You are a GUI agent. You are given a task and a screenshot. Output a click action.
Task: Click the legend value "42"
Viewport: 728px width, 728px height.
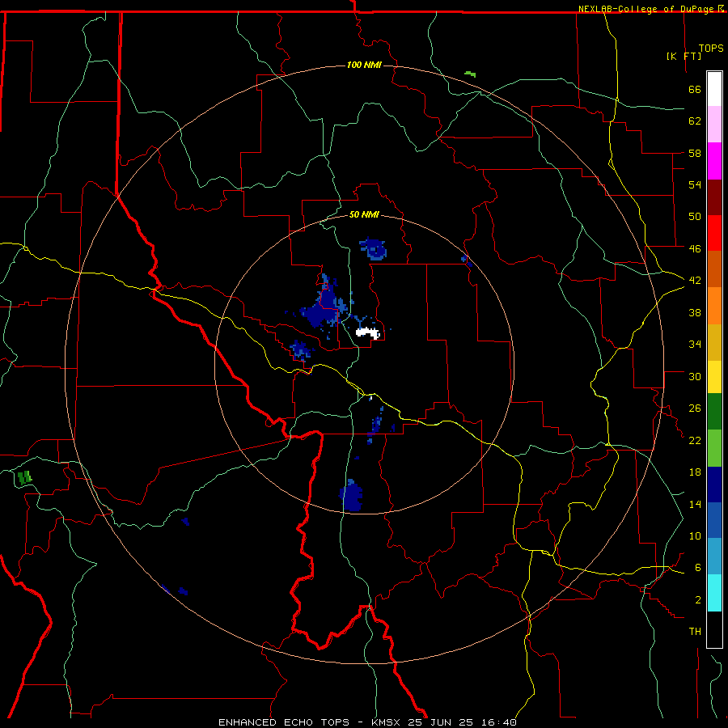(x=695, y=281)
